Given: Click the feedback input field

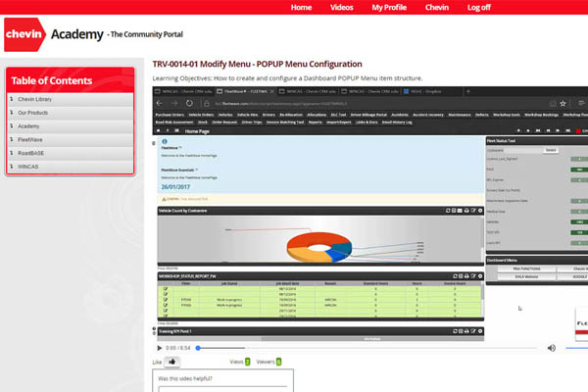Looking at the screenshot, I should (222, 389).
